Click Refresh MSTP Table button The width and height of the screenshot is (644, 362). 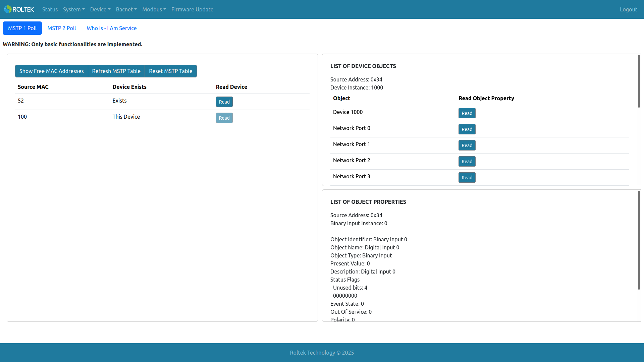116,71
